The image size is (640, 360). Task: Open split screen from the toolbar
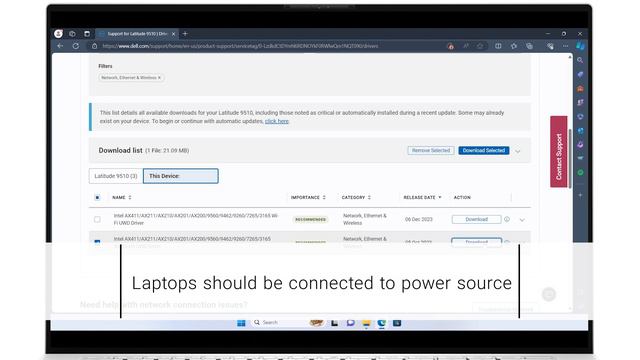[498, 46]
